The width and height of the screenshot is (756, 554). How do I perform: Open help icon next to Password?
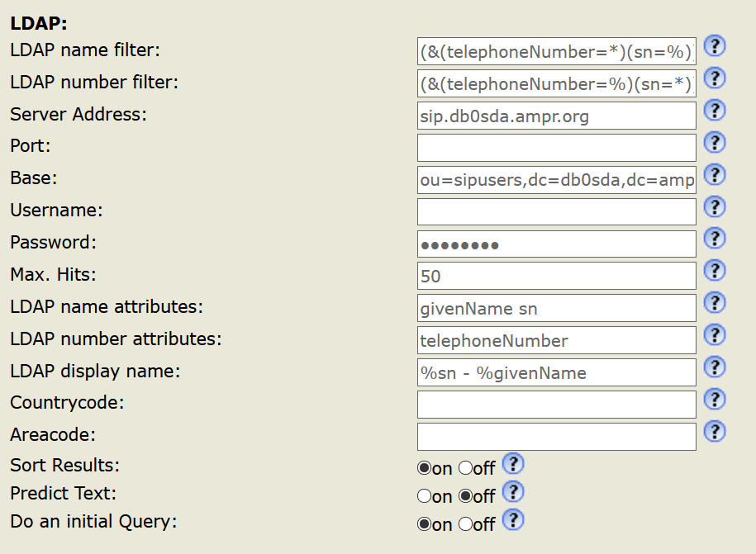[714, 239]
